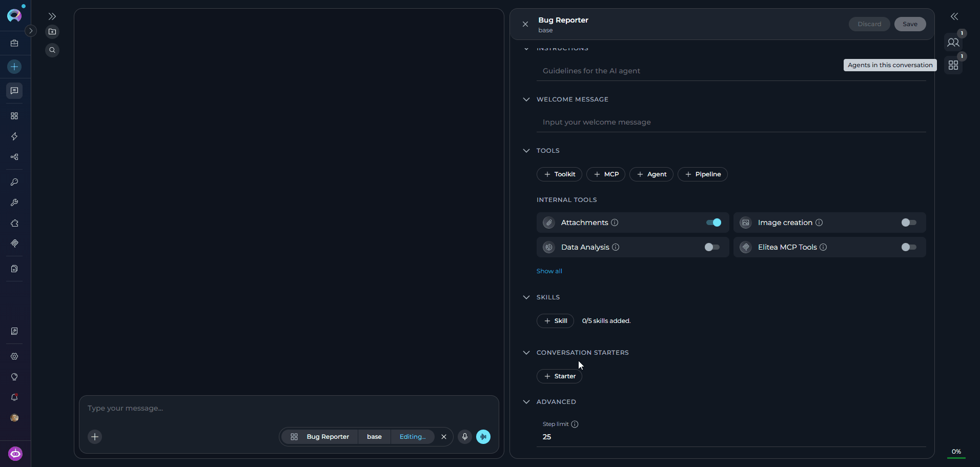Click Show all internal tools link
This screenshot has height=467, width=980.
point(549,271)
